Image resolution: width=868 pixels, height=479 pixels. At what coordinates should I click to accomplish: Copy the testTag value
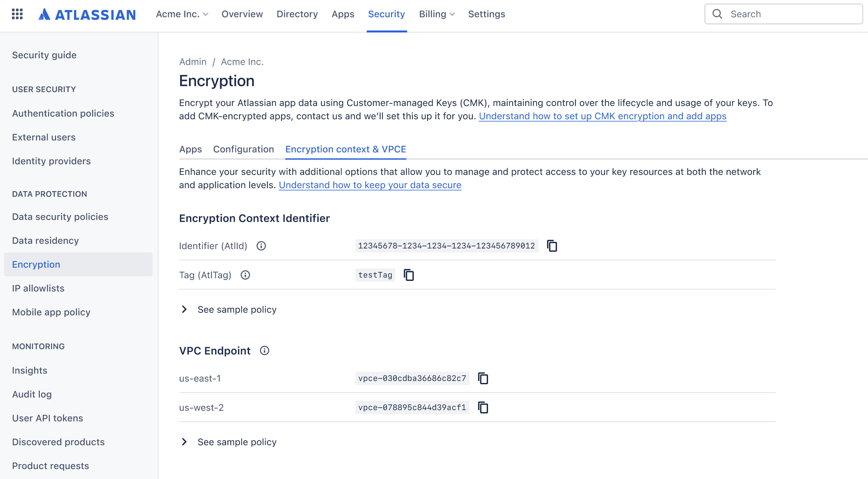point(409,275)
